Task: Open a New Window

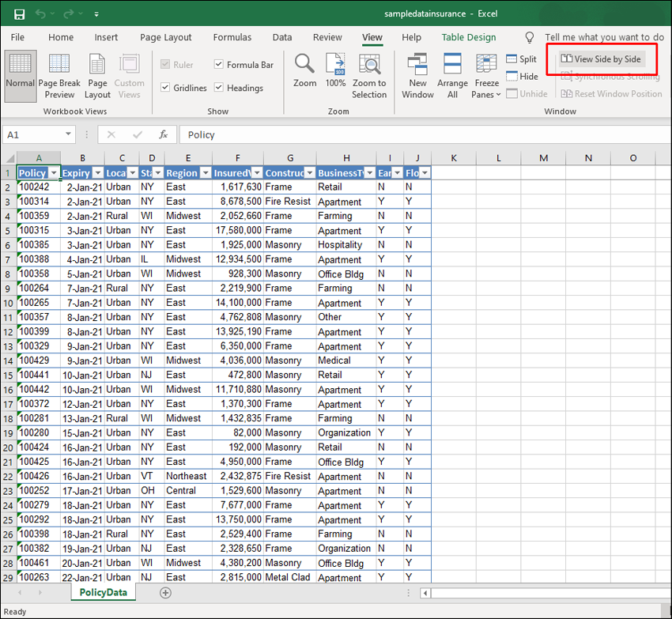Action: coord(417,77)
